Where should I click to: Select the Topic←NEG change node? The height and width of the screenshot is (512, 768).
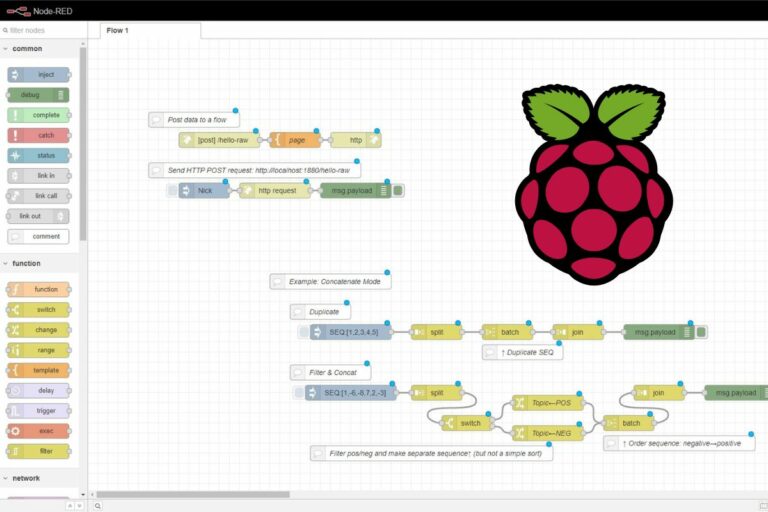pos(548,433)
